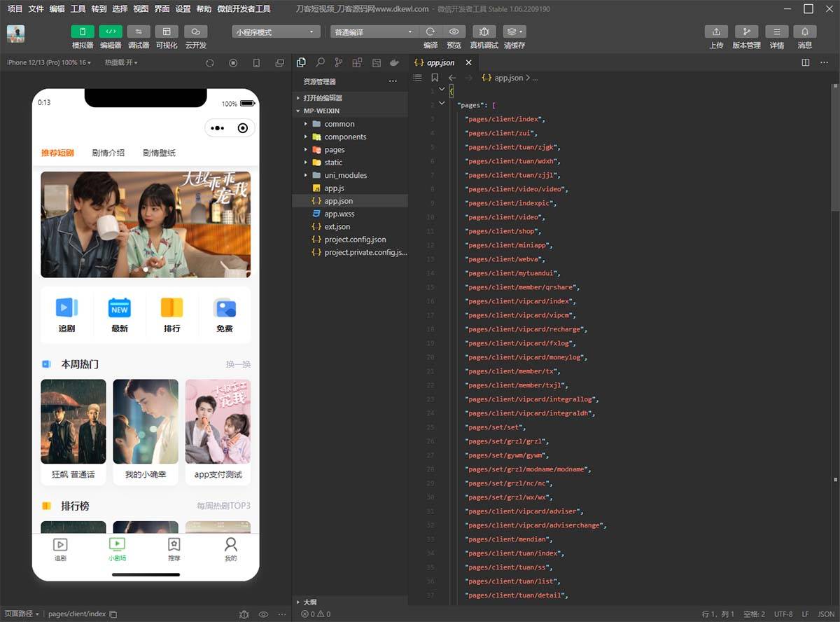
Task: Click the 消息 notification bell icon
Action: (x=805, y=32)
